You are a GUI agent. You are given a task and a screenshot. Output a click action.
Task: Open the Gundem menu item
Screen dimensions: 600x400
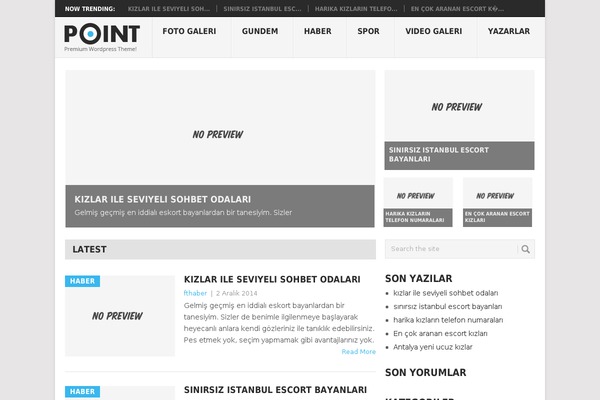[x=260, y=31]
